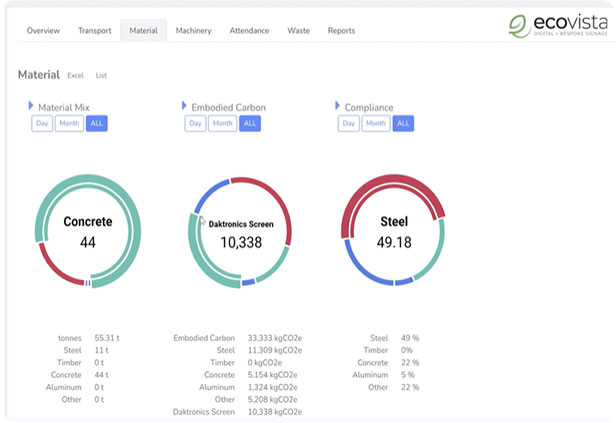
Task: Go to the Machinery tab
Action: 193,31
